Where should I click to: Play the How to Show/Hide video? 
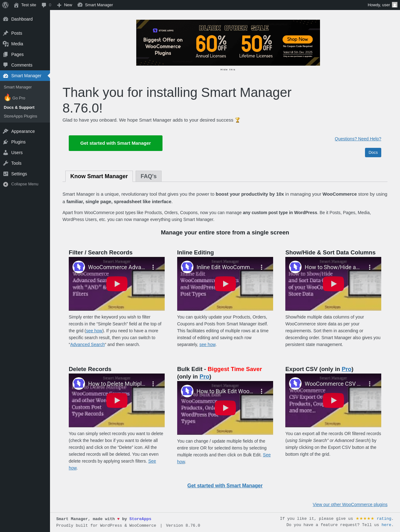click(x=333, y=284)
